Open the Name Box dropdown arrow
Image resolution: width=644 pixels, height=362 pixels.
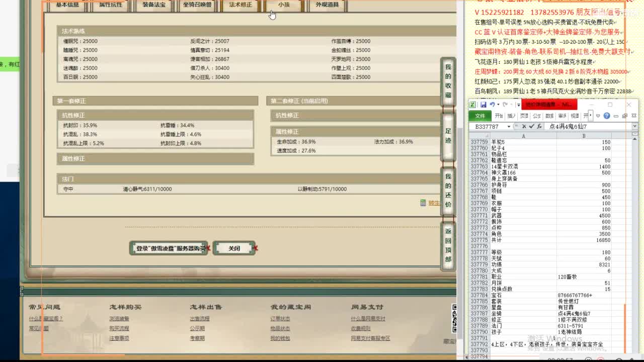click(x=509, y=127)
